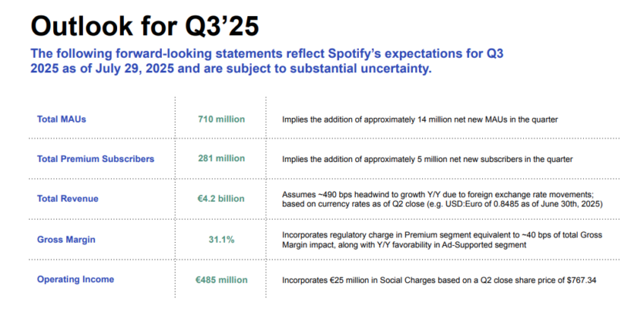Click the 'Gross Margin' row label
644x309 pixels.
[x=66, y=239]
